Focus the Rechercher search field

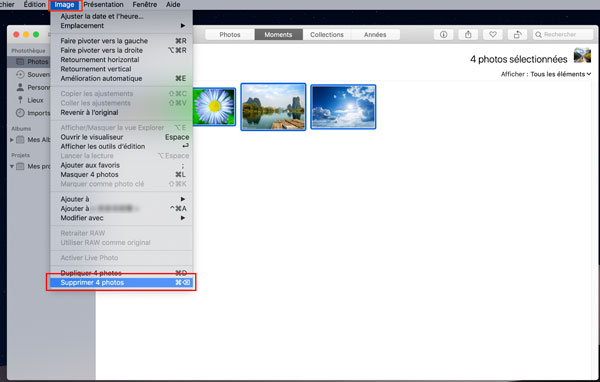pos(562,34)
